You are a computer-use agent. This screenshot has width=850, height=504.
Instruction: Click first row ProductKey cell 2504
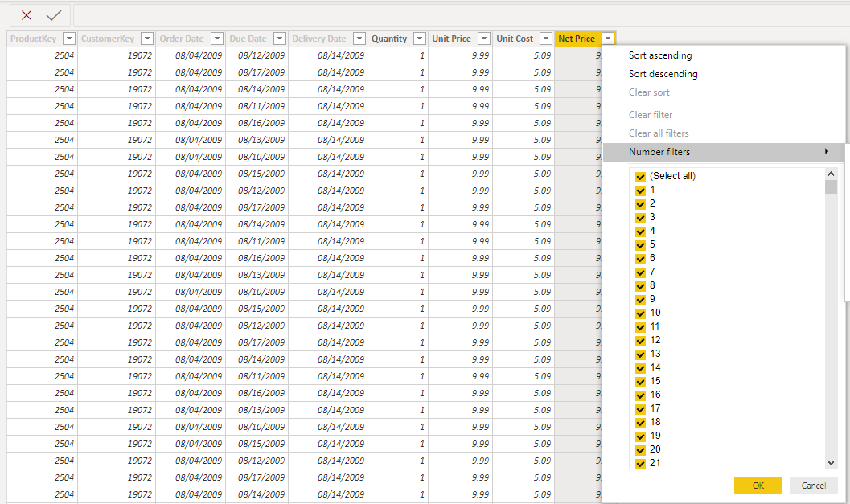click(43, 55)
